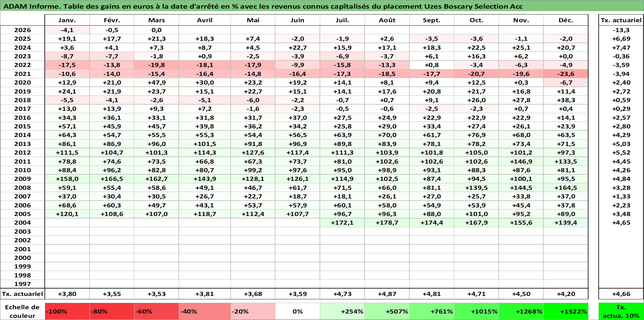Click the +761% green swatch

(x=432, y=311)
